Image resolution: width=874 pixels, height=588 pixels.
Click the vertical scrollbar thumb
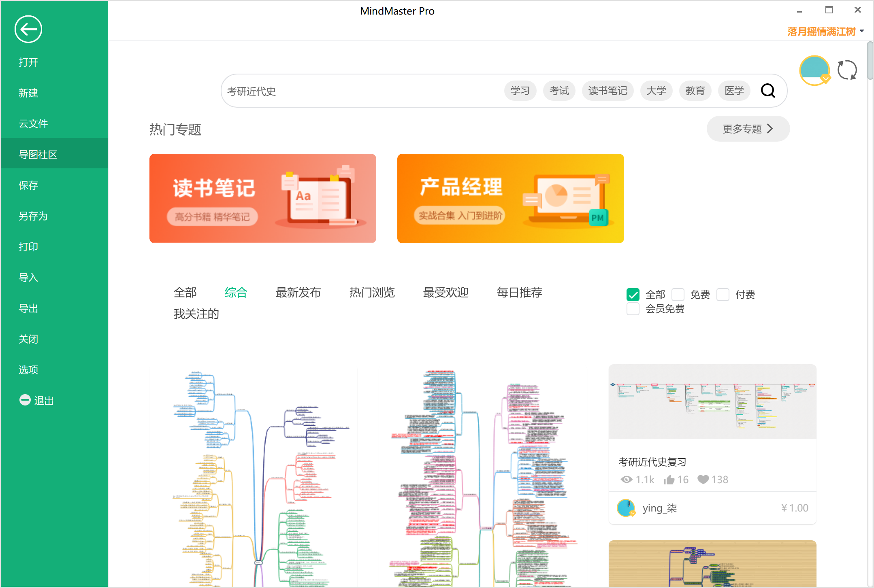870,61
